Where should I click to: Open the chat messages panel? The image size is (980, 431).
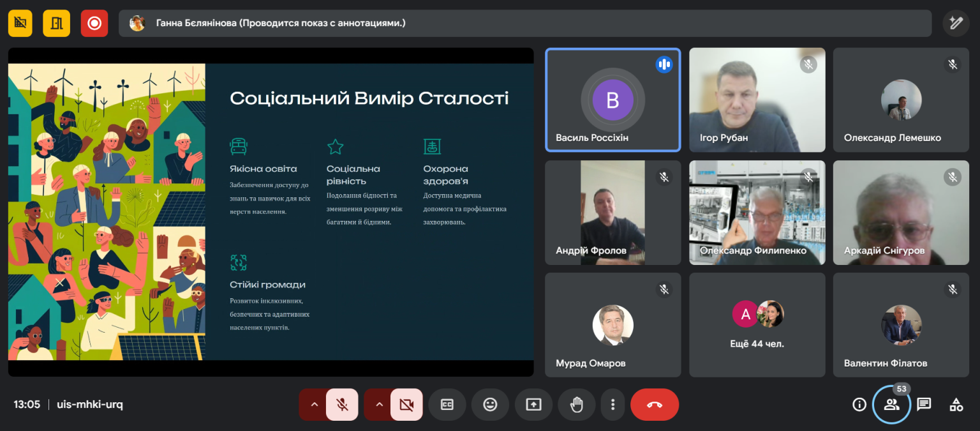pos(924,404)
